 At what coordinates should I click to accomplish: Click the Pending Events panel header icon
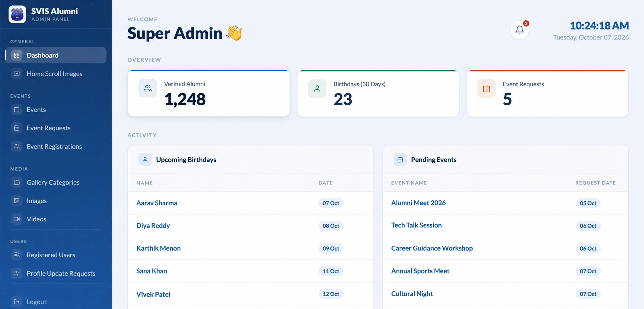pos(400,160)
